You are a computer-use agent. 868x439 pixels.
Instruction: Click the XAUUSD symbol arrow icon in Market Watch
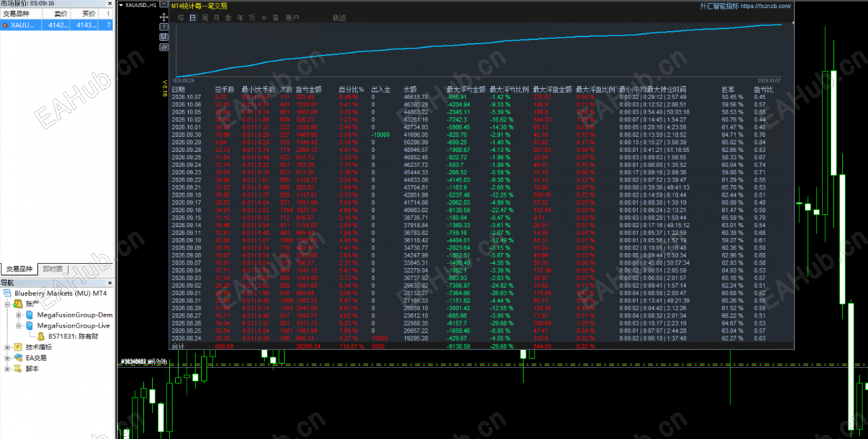pos(5,25)
